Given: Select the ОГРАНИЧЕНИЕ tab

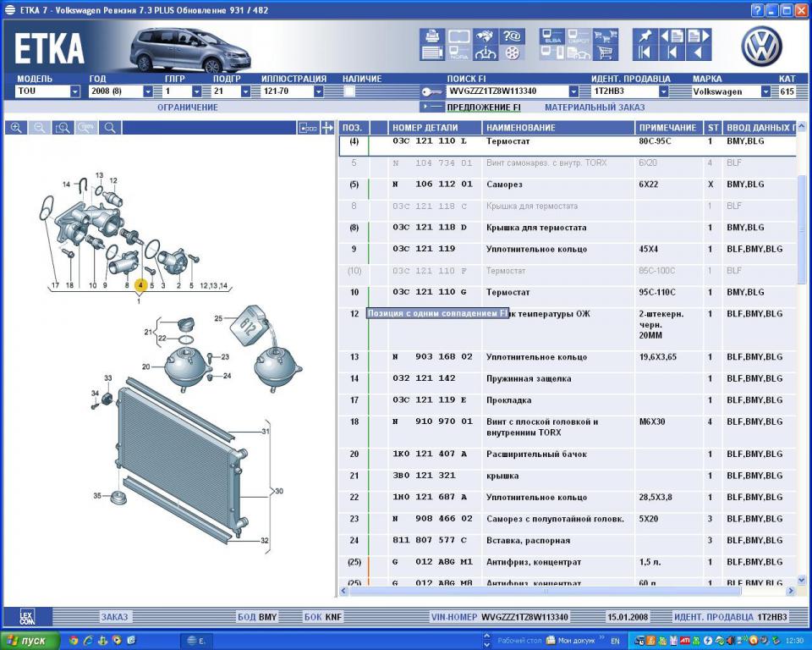Looking at the screenshot, I should (x=188, y=107).
